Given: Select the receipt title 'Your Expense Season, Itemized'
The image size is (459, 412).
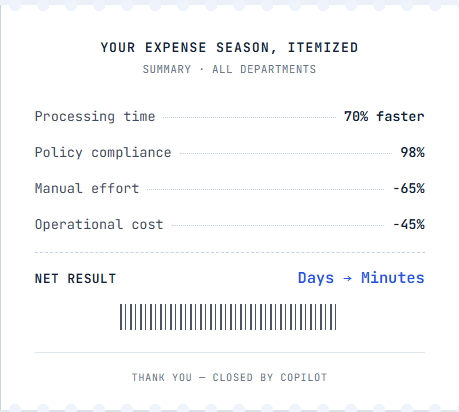Looking at the screenshot, I should point(229,47).
